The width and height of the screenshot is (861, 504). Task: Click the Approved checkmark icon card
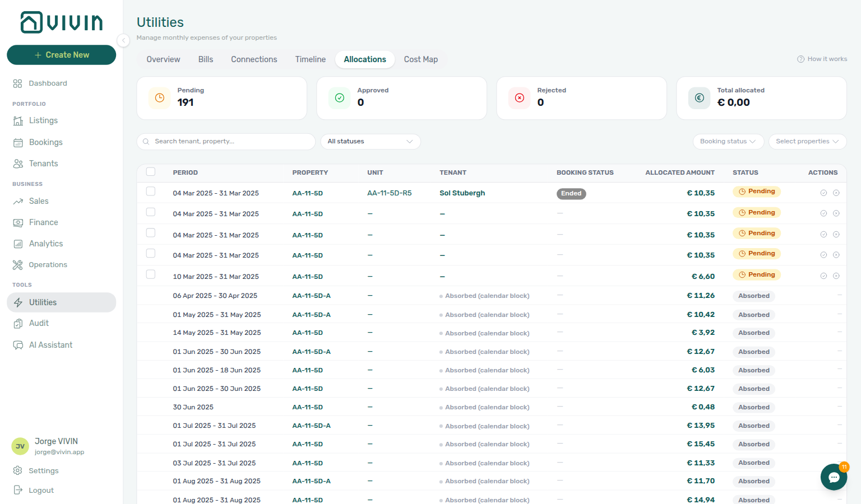point(340,98)
